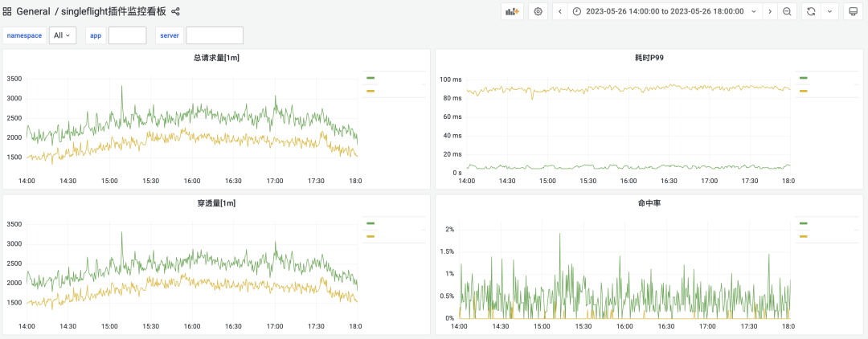Toggle yellow series in 耗时P99 legend
Screen dimensions: 868x339
pyautogui.click(x=803, y=91)
